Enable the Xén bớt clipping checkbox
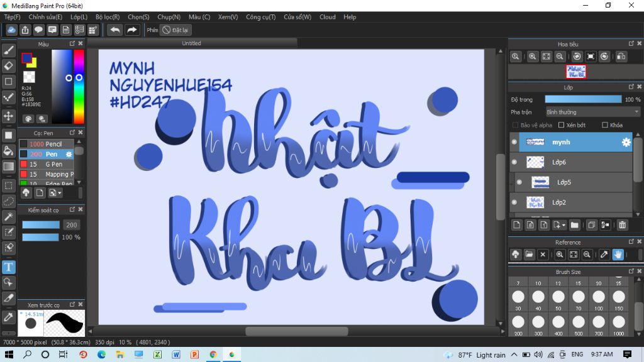This screenshot has height=362, width=644. (x=561, y=125)
